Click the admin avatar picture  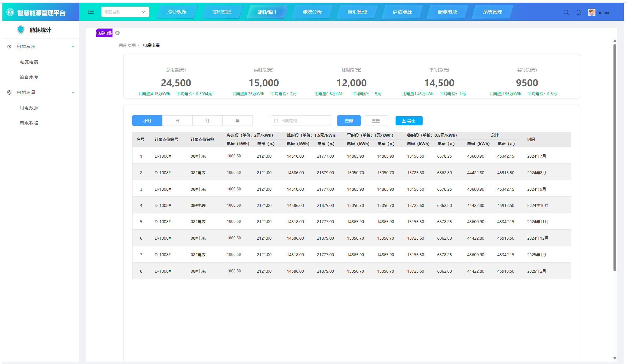pos(592,12)
